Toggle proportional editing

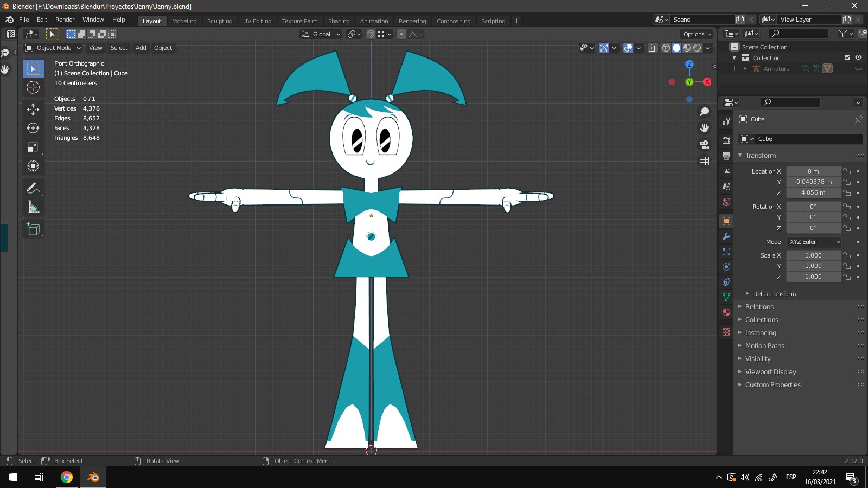[401, 34]
